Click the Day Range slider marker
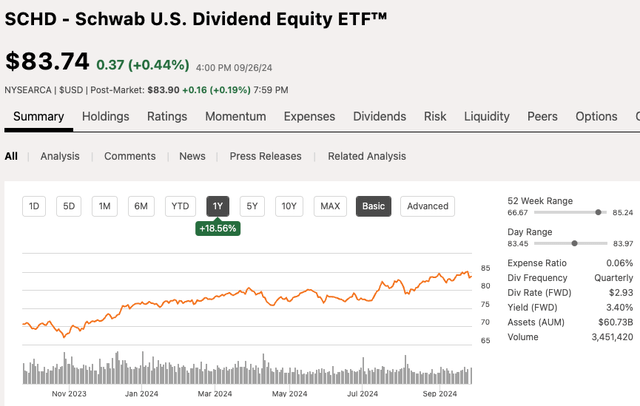 tap(574, 243)
